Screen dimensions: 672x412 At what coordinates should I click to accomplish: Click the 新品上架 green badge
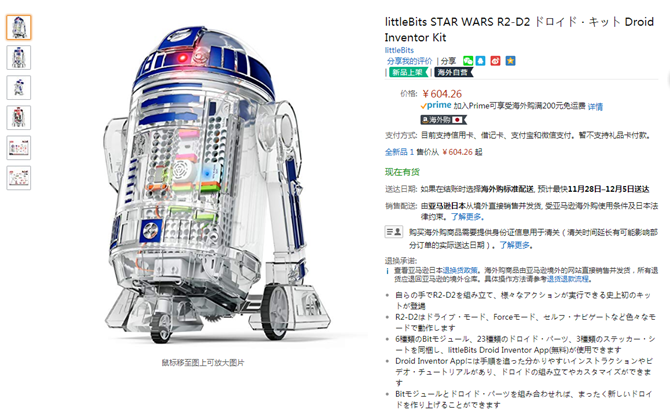408,72
